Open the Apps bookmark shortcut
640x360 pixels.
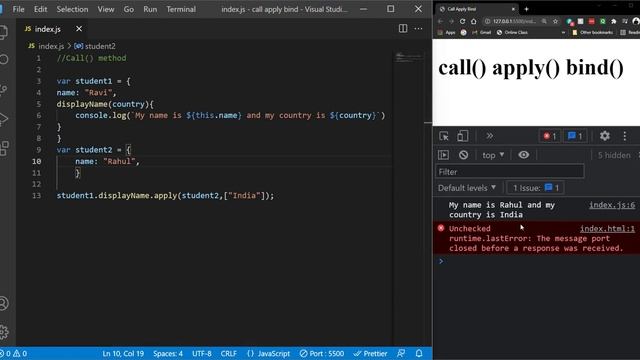pos(446,32)
